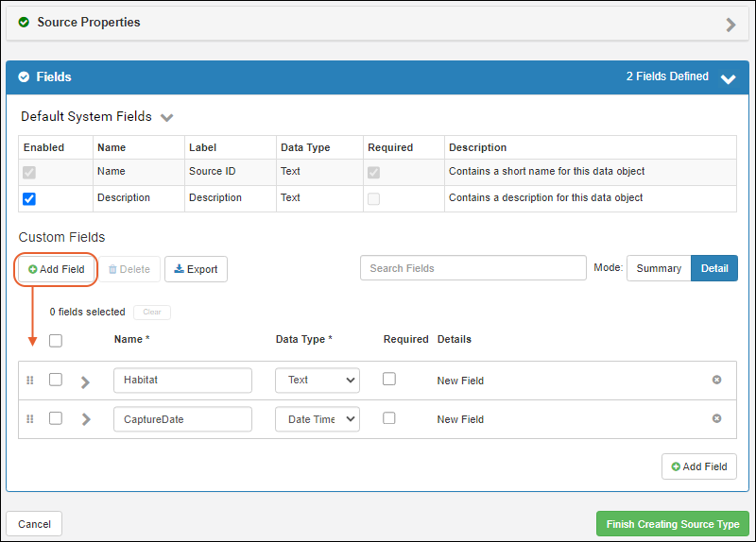The image size is (756, 542).
Task: Switch to Summary mode
Action: pos(659,268)
